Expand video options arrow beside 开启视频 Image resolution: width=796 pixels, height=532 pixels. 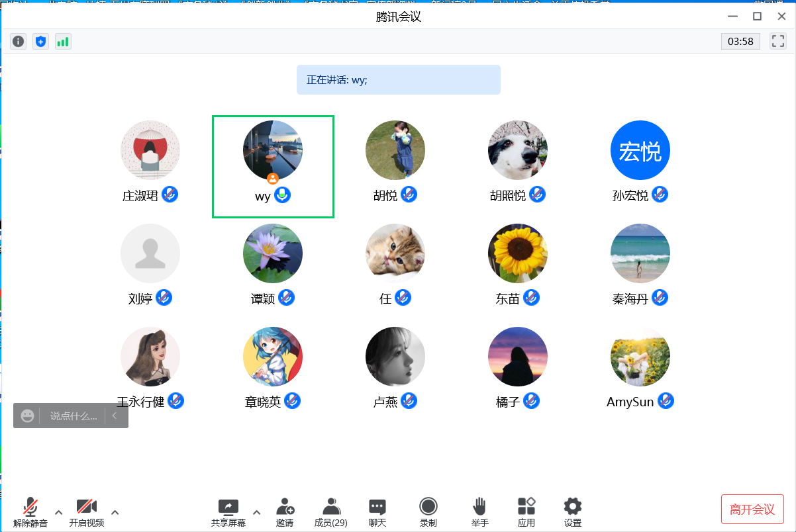[115, 511]
